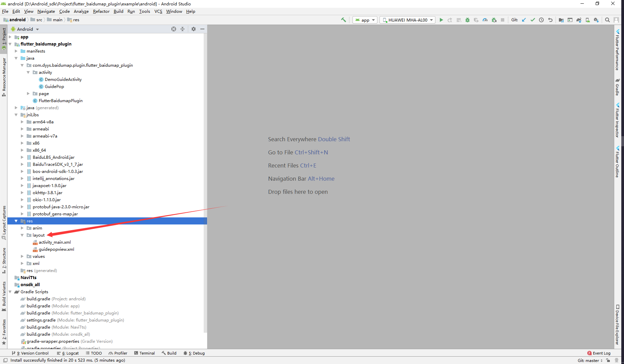Collapse the layout folder
Screen dimensions: 624x364
click(x=22, y=235)
